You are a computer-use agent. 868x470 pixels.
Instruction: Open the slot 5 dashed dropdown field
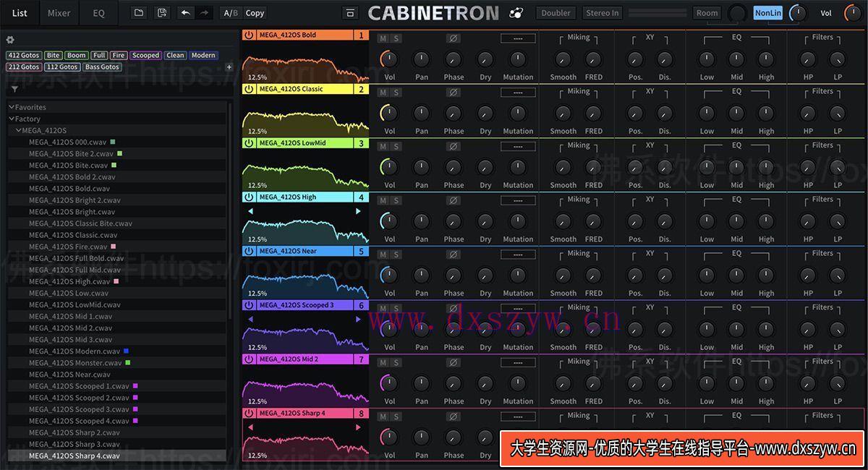click(x=518, y=255)
